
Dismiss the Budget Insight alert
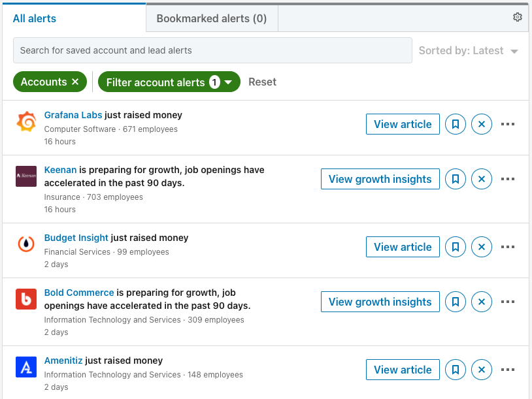tap(482, 247)
